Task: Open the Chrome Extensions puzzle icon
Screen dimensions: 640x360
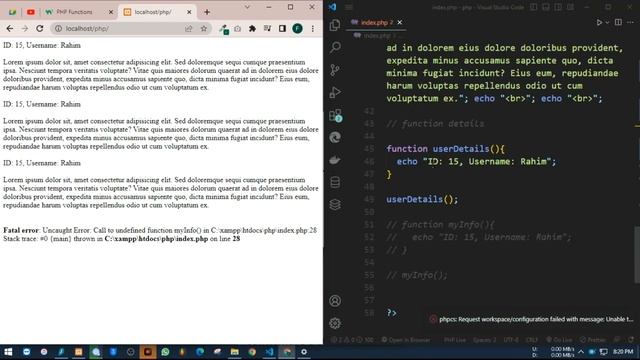Action: coord(252,29)
